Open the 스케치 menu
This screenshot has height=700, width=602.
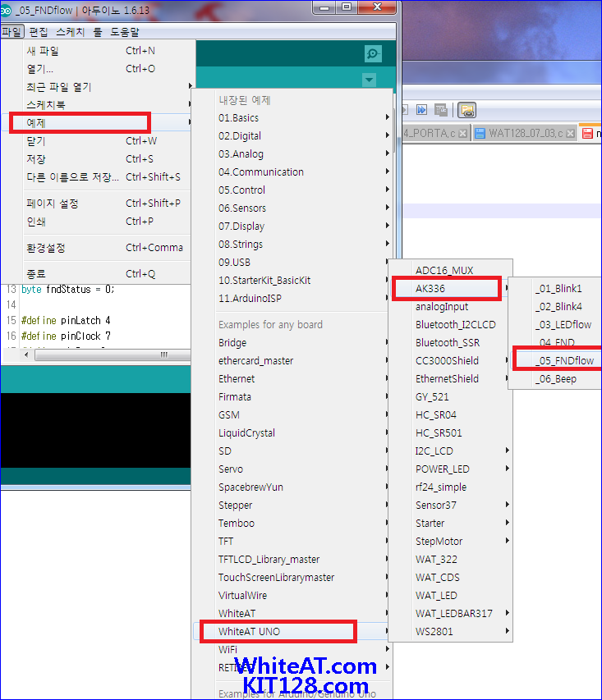(70, 32)
